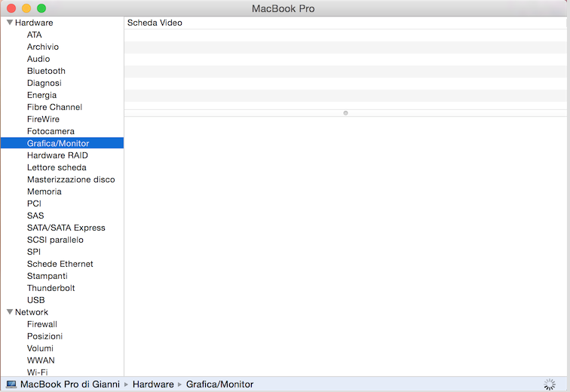
Task: Select the highlighted Grafica/Monitor row
Action: (x=62, y=143)
